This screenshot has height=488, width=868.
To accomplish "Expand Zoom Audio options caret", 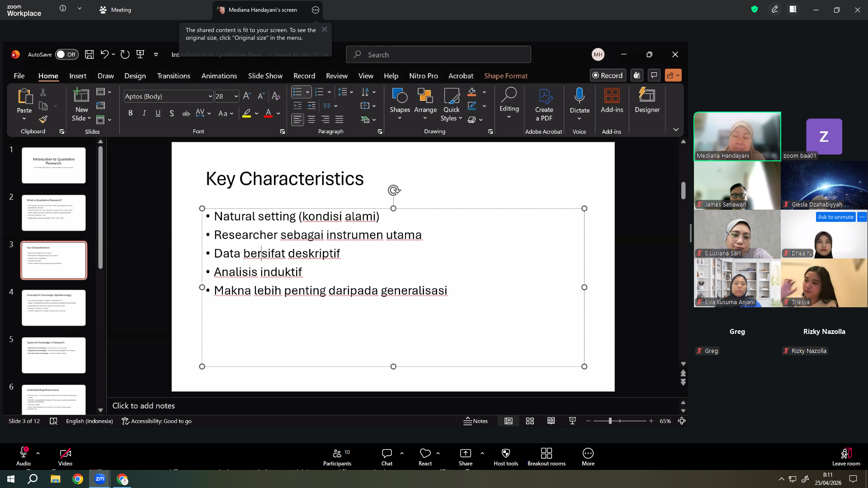I will (x=38, y=453).
